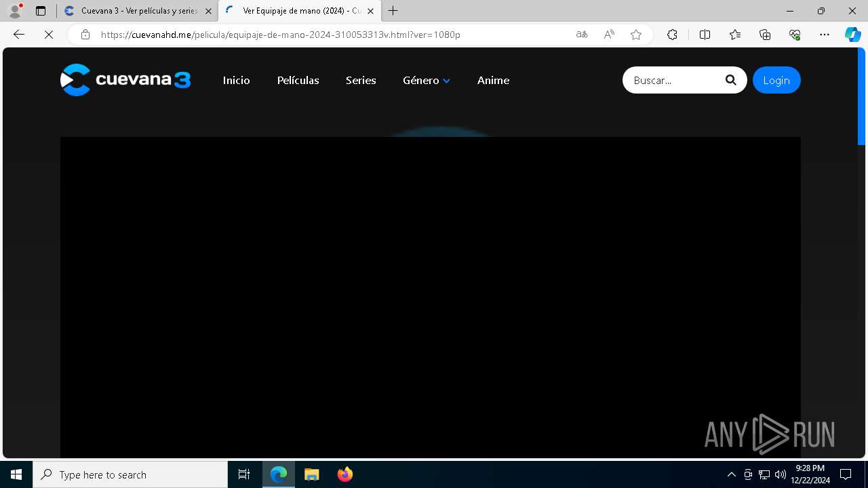The height and width of the screenshot is (488, 868).
Task: Close the Equipaje de mano tab
Action: point(370,11)
